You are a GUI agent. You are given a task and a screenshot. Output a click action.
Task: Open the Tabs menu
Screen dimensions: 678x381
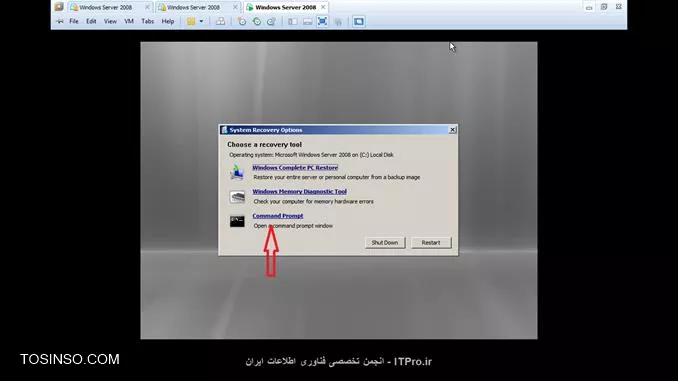(x=147, y=21)
